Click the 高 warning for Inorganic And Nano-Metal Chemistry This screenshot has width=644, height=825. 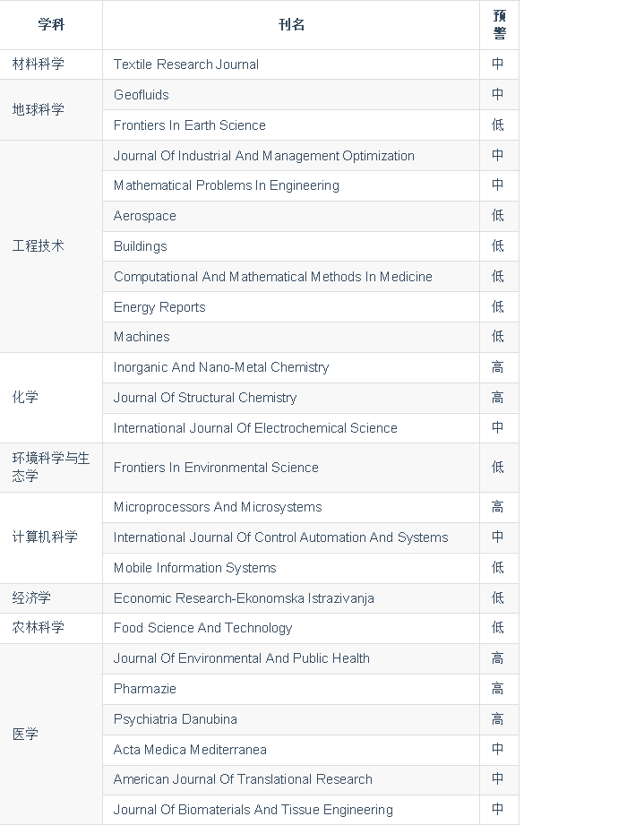(x=498, y=367)
